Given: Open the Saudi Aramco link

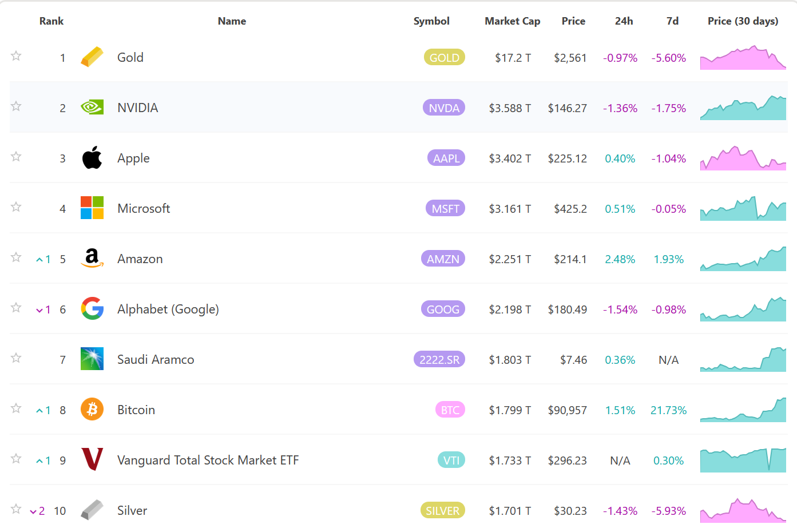Looking at the screenshot, I should pos(156,359).
